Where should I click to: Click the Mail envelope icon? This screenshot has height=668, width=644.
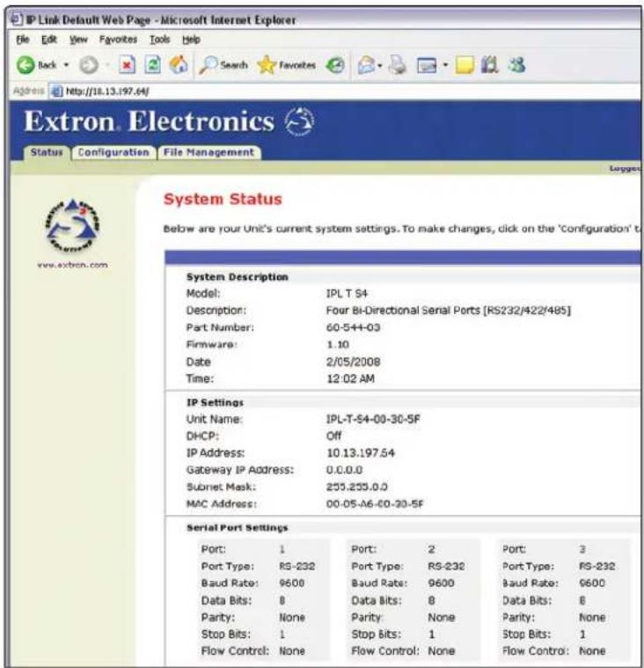[366, 65]
